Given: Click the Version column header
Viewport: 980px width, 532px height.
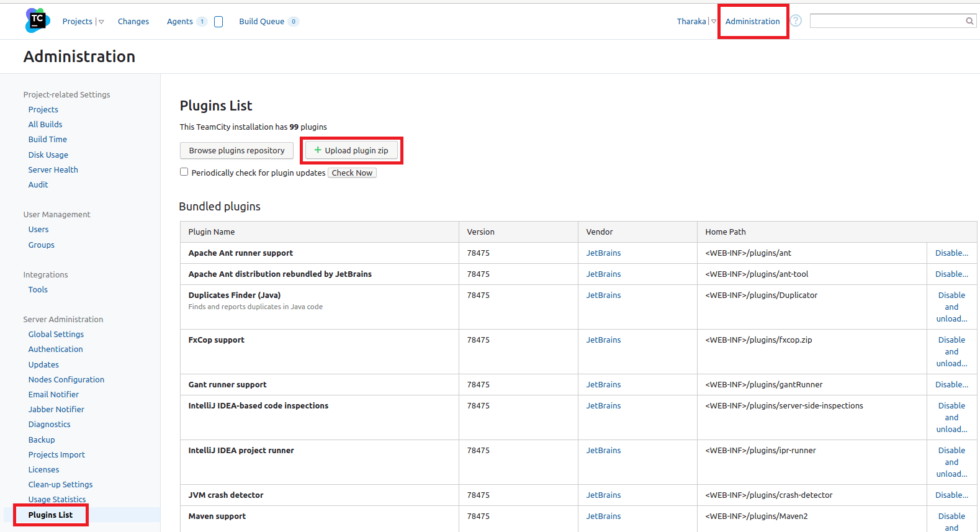Looking at the screenshot, I should click(480, 232).
